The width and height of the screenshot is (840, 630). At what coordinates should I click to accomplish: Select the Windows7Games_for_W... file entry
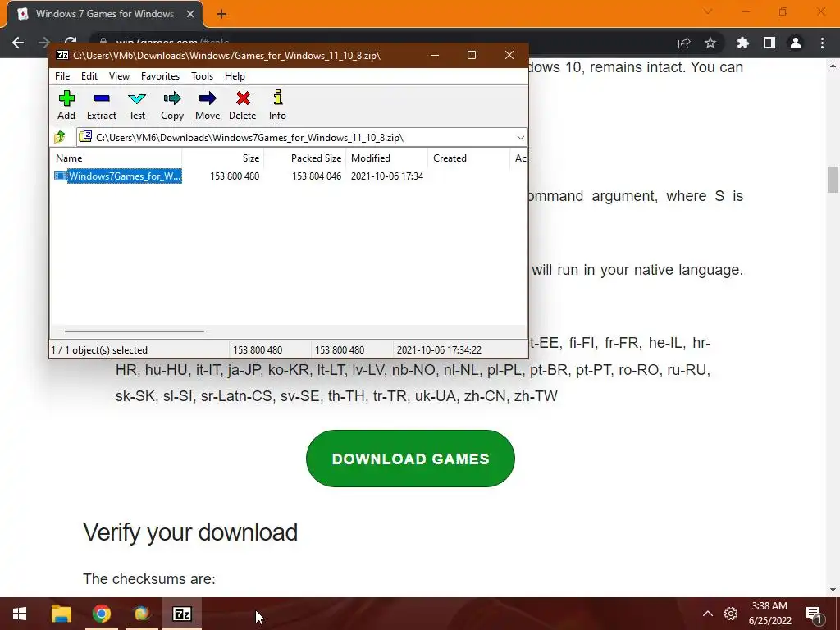(x=118, y=176)
